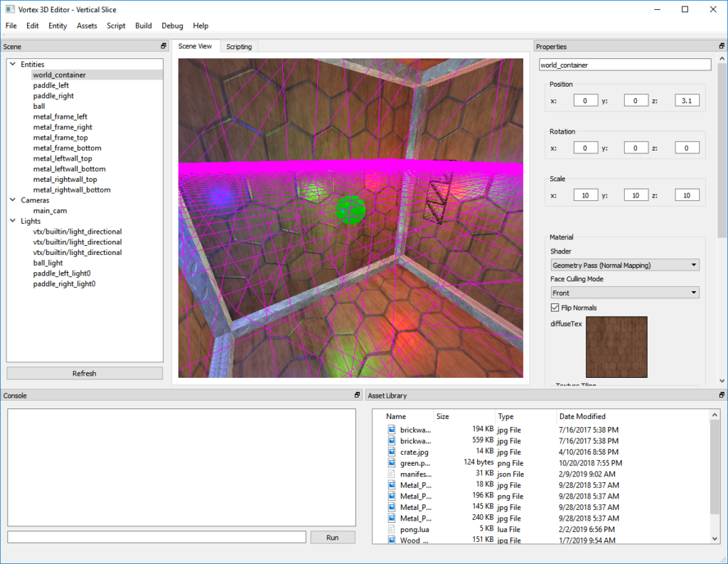The height and width of the screenshot is (564, 728).
Task: Click the Run button in Console
Action: pyautogui.click(x=332, y=537)
